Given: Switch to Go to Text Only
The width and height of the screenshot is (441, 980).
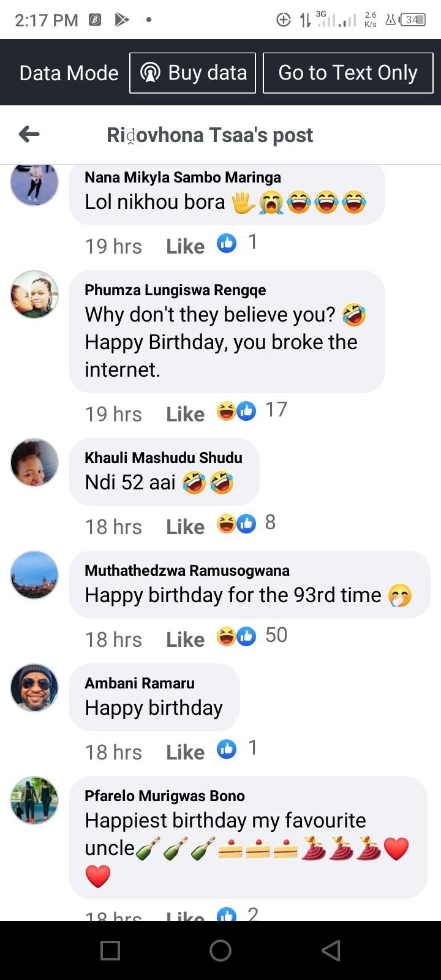Looking at the screenshot, I should click(x=348, y=73).
